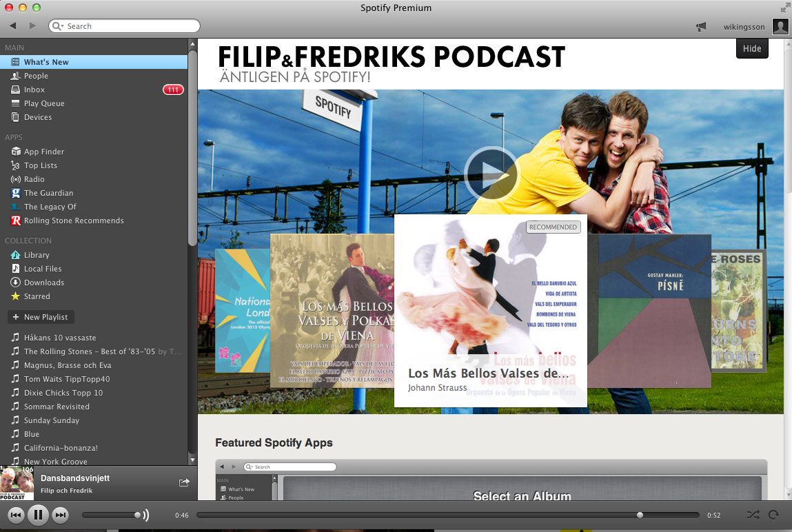The width and height of the screenshot is (792, 532).
Task: Hide the podcast banner
Action: [x=752, y=48]
